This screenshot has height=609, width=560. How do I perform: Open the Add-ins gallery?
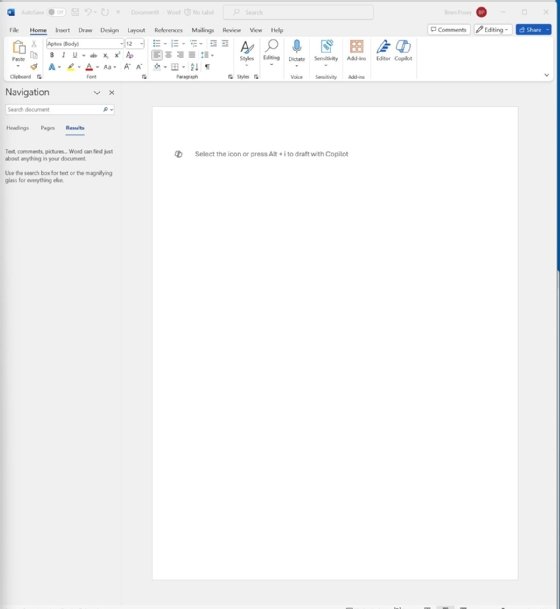point(356,50)
